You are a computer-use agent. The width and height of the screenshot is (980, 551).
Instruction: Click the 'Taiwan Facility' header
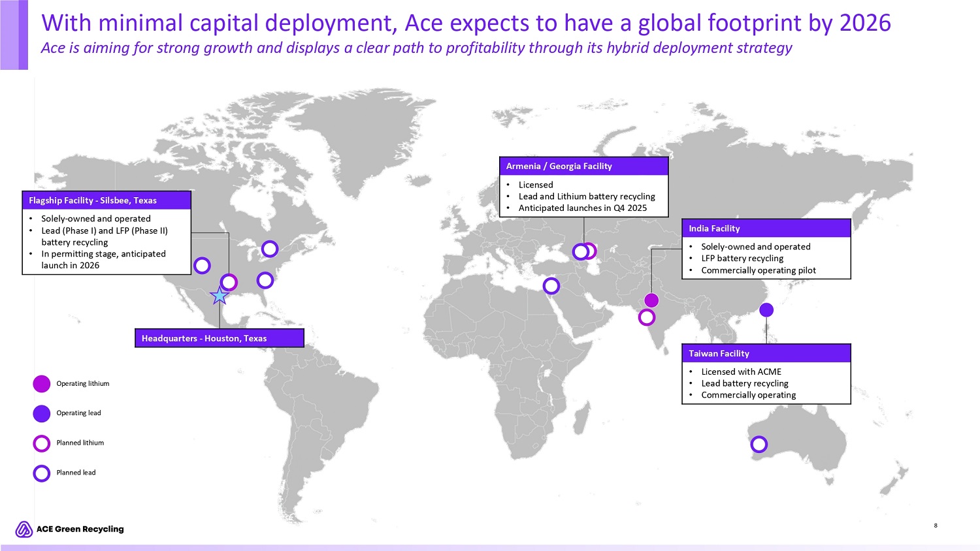(766, 353)
